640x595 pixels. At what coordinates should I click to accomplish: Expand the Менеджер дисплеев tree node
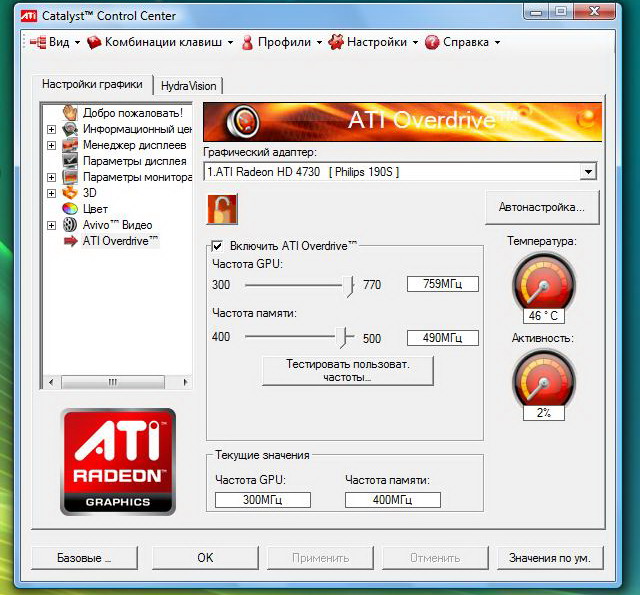(51, 145)
